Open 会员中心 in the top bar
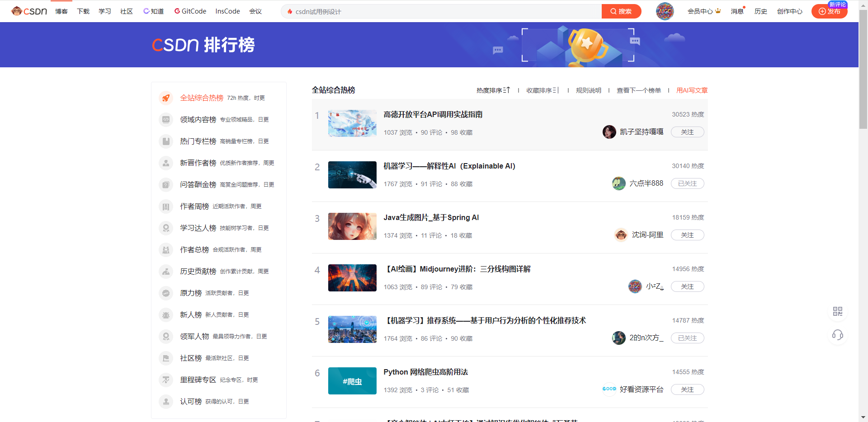Screen dimensions: 868x422 click(704, 11)
